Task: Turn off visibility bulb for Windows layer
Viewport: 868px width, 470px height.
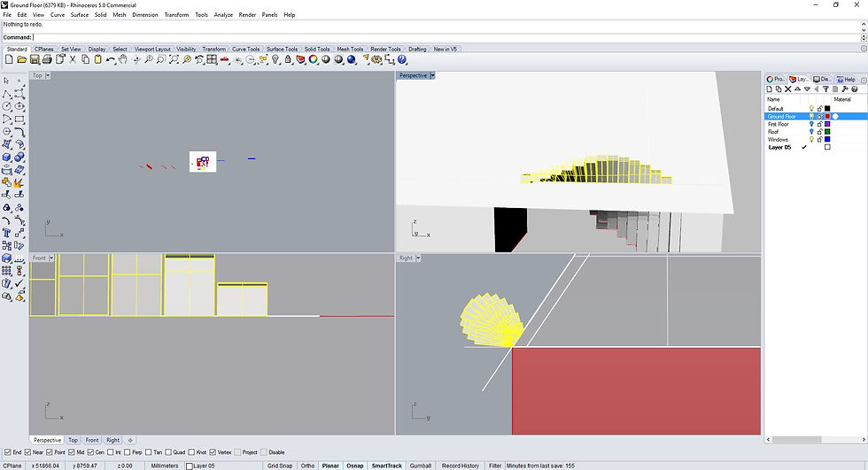Action: click(811, 139)
